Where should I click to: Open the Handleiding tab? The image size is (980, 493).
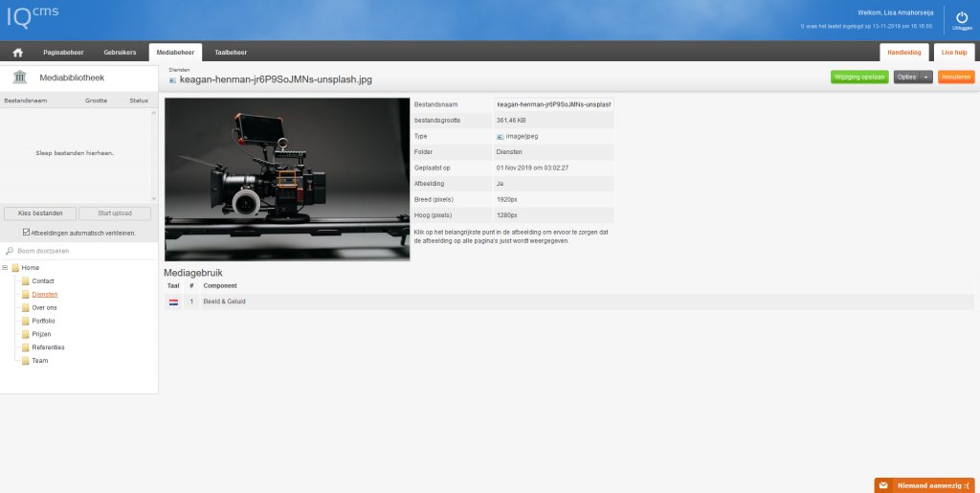(904, 53)
